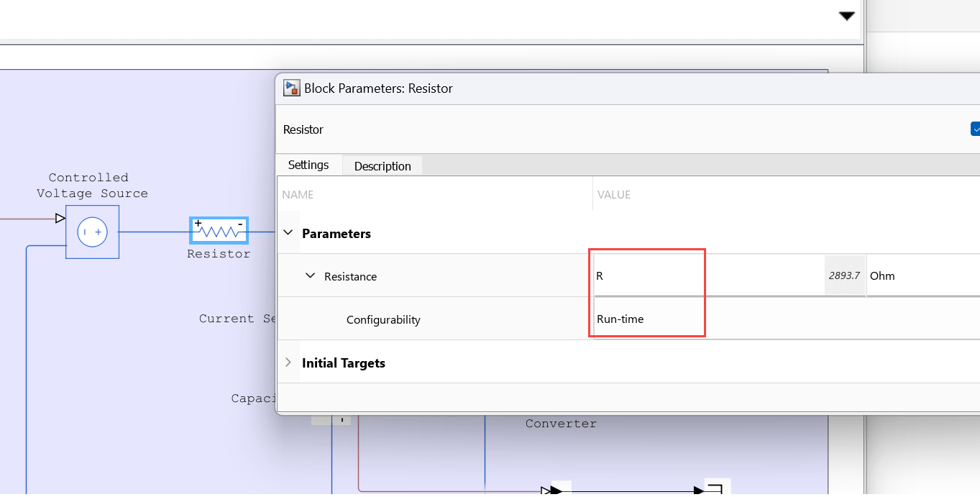Click the Controlled Voltage Source block
The image size is (980, 497).
(x=92, y=232)
